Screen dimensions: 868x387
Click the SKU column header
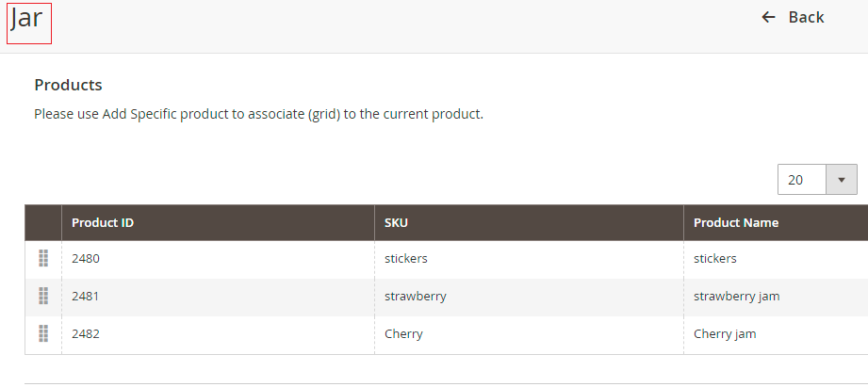pyautogui.click(x=396, y=223)
